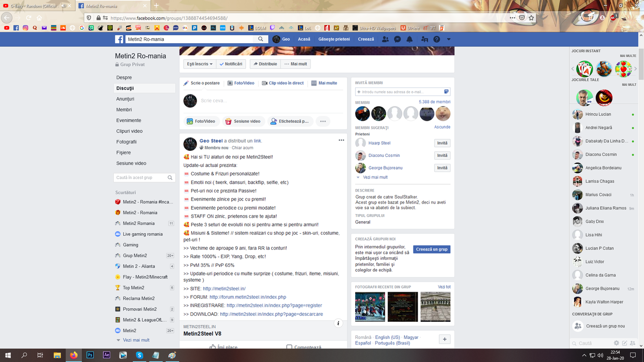The image size is (644, 362).
Task: Select 'Despre' in group menu
Action: click(x=124, y=77)
